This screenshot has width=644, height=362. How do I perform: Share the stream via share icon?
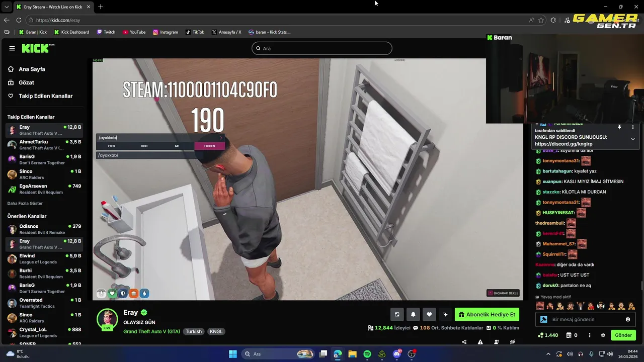pos(464,342)
